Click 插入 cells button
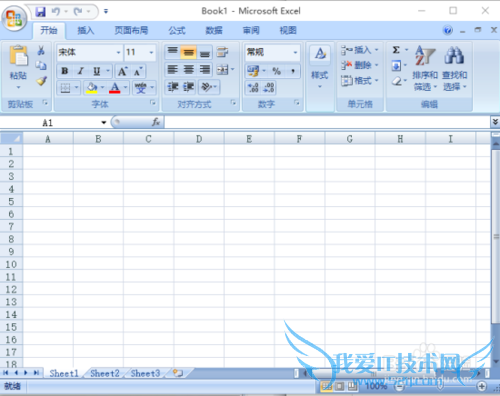The width and height of the screenshot is (500, 396). coord(360,50)
